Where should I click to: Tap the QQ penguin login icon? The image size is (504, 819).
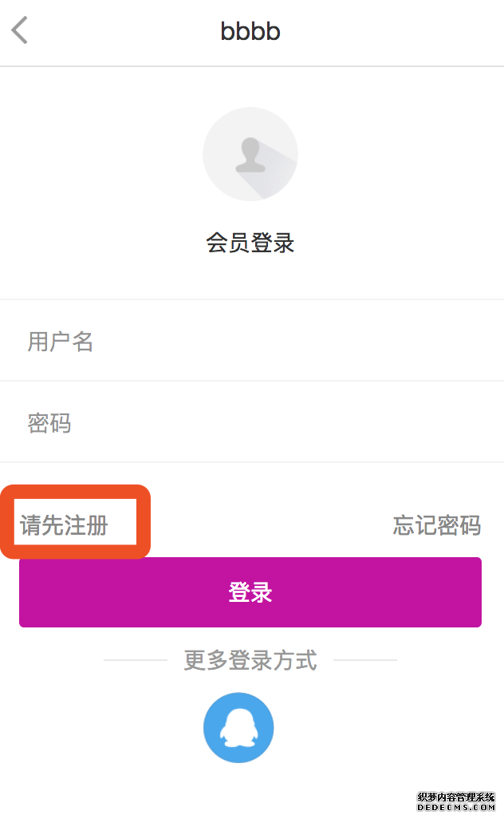(238, 729)
